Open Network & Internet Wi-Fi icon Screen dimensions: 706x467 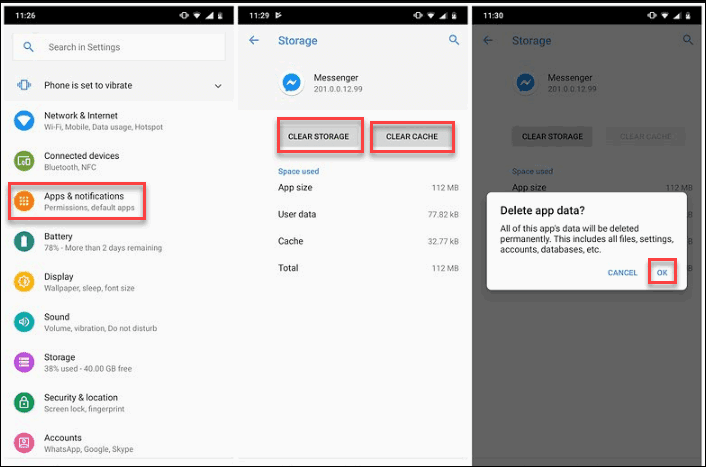(24, 121)
